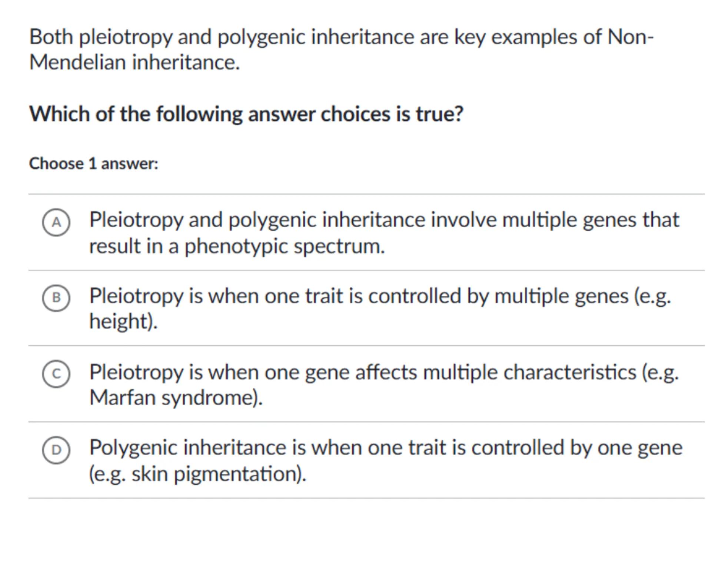Viewport: 728px width, 568px height.
Task: Click answer text mentioning height example
Action: click(x=379, y=308)
